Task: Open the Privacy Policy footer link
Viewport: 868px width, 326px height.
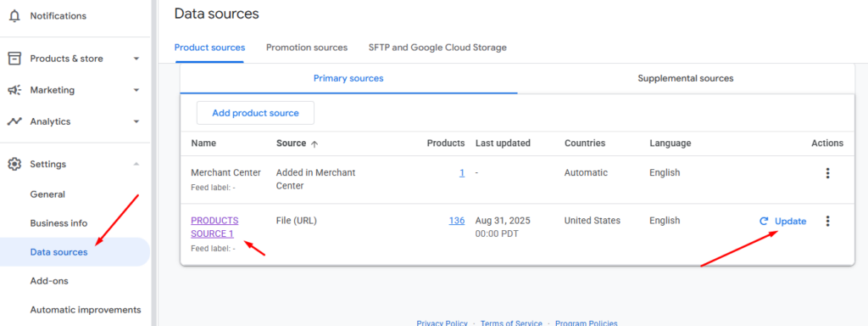Action: click(442, 323)
